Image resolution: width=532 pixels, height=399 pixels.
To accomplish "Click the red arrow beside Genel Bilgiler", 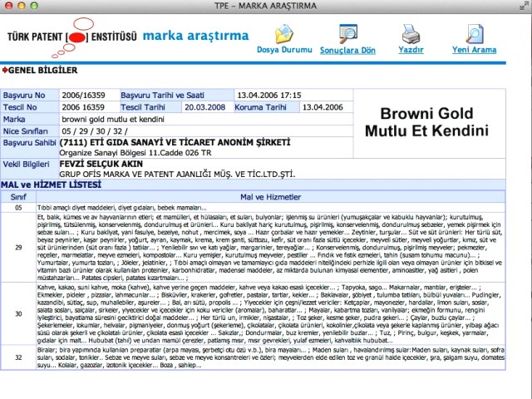I will click(5, 71).
